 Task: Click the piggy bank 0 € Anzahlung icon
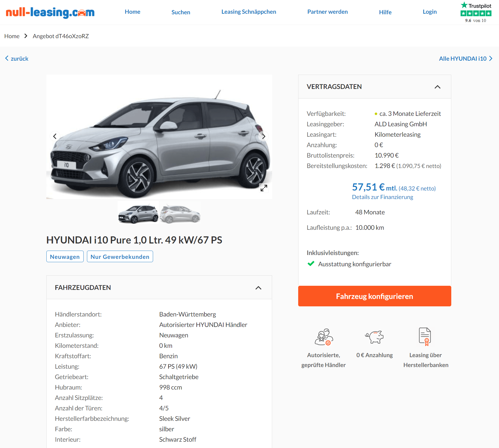[x=374, y=337]
